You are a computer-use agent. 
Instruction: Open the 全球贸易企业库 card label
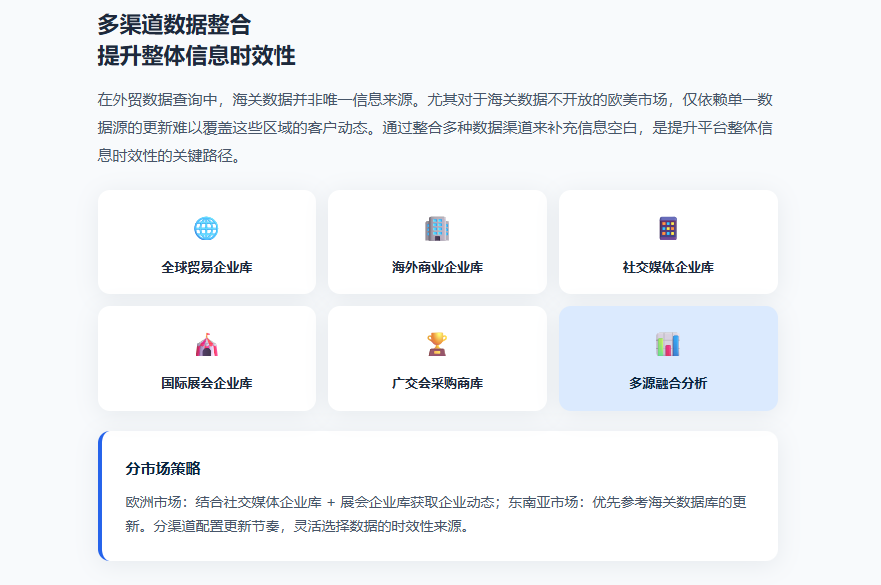[207, 267]
